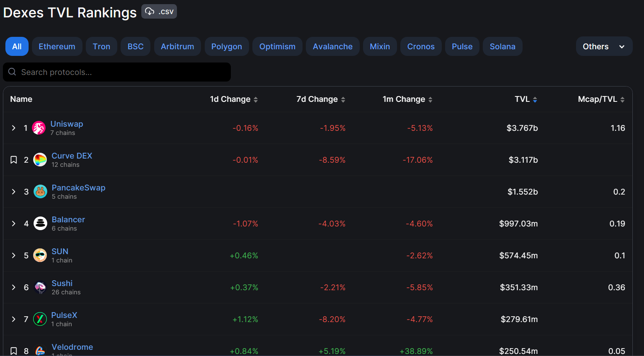Expand the Sushi row to show chains
644x356 pixels.
pyautogui.click(x=13, y=287)
